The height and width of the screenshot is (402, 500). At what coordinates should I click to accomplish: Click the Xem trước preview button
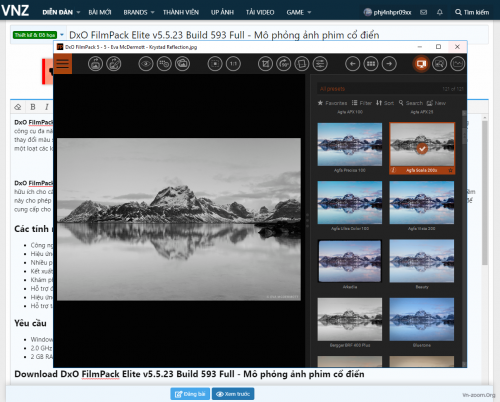click(x=233, y=394)
